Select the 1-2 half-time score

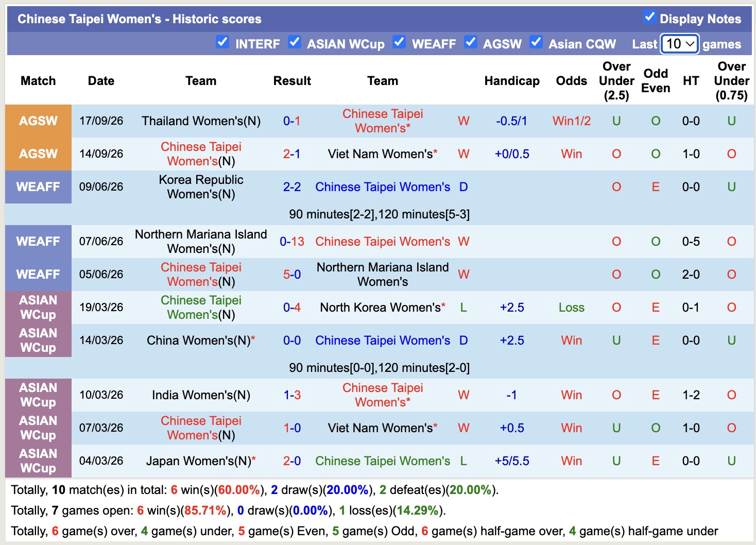pyautogui.click(x=691, y=395)
